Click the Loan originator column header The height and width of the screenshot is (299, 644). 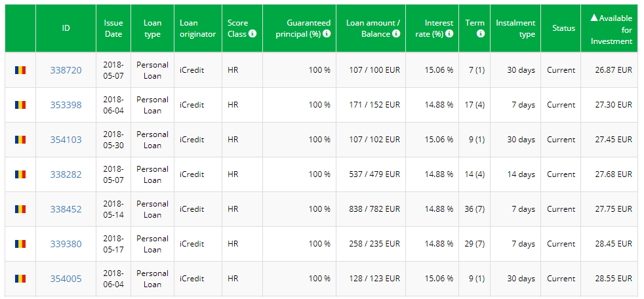click(x=197, y=29)
